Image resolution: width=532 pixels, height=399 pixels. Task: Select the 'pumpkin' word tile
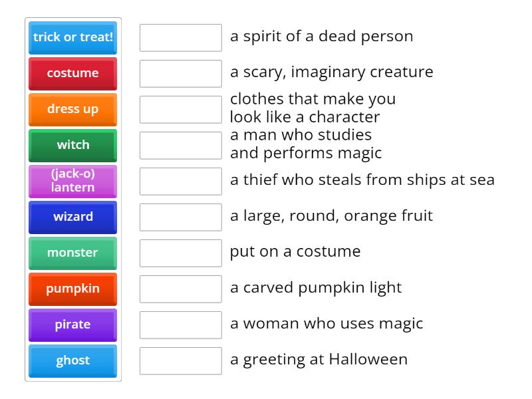click(x=72, y=289)
